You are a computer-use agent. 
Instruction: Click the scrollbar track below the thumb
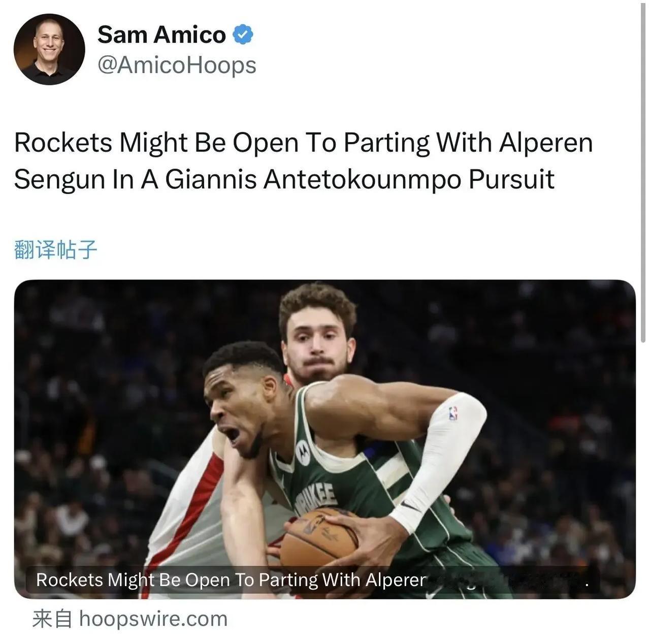tap(643, 493)
